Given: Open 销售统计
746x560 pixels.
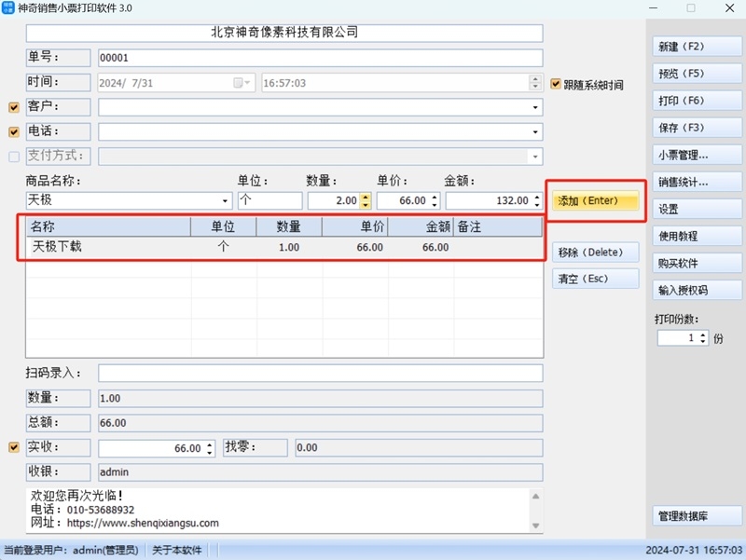Looking at the screenshot, I should (697, 182).
